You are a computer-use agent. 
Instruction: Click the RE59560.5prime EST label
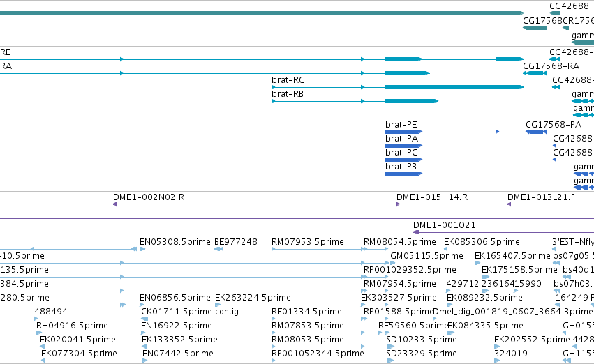413,326
